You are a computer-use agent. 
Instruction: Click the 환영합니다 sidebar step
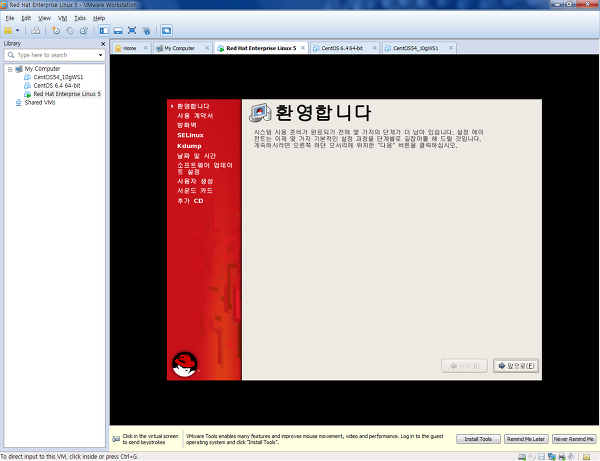(x=193, y=106)
